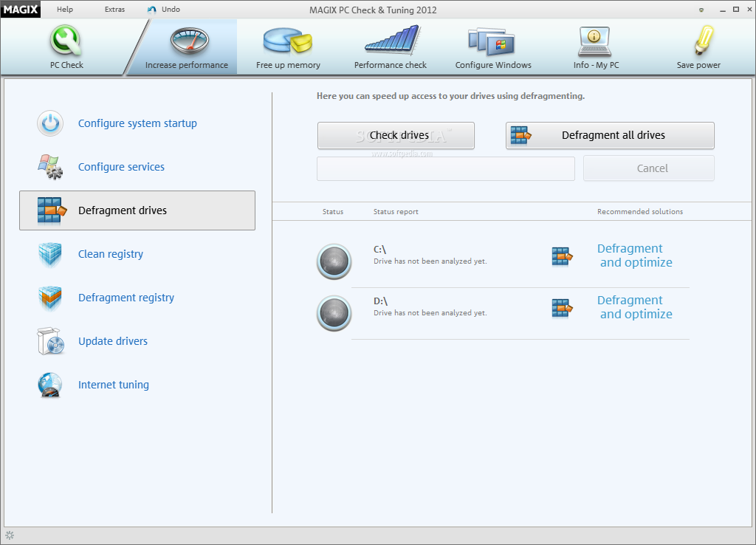Switch to the Free up memory tab label

[x=288, y=65]
